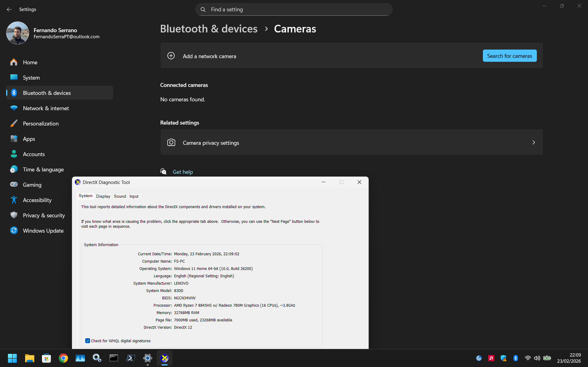Open Terminal window icon in taskbar
Screen dimensions: 588x367
pyautogui.click(x=114, y=358)
